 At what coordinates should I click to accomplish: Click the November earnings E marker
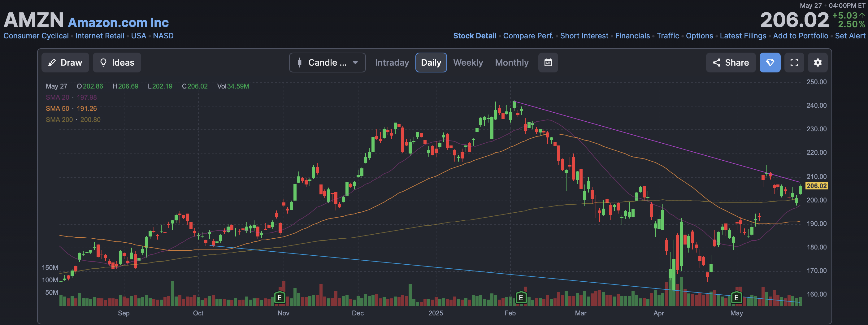pos(279,298)
